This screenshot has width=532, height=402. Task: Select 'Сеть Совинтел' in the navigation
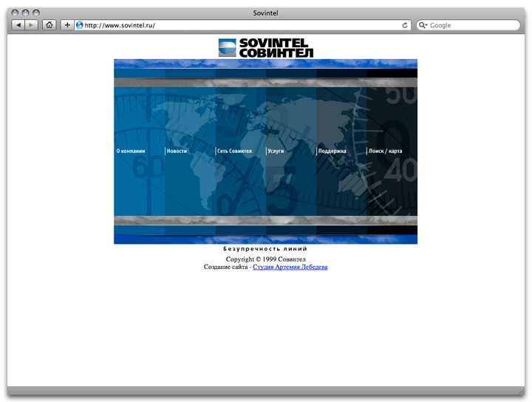[x=234, y=151]
